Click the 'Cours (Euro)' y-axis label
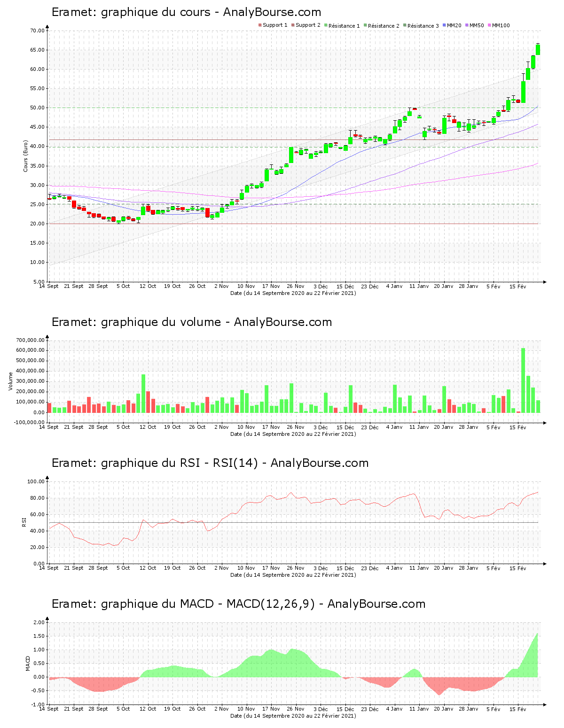The height and width of the screenshot is (728, 564). [26, 156]
